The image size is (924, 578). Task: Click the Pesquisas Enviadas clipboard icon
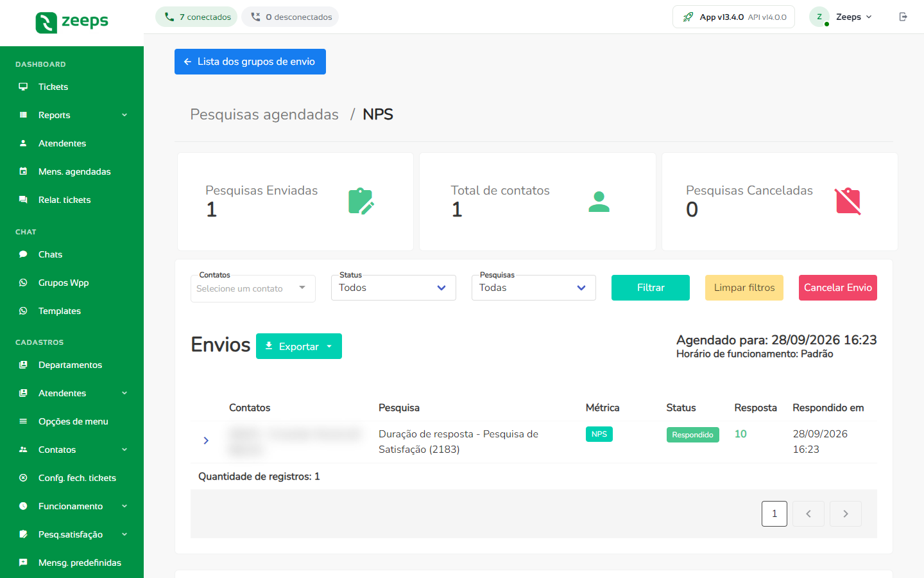(x=361, y=201)
